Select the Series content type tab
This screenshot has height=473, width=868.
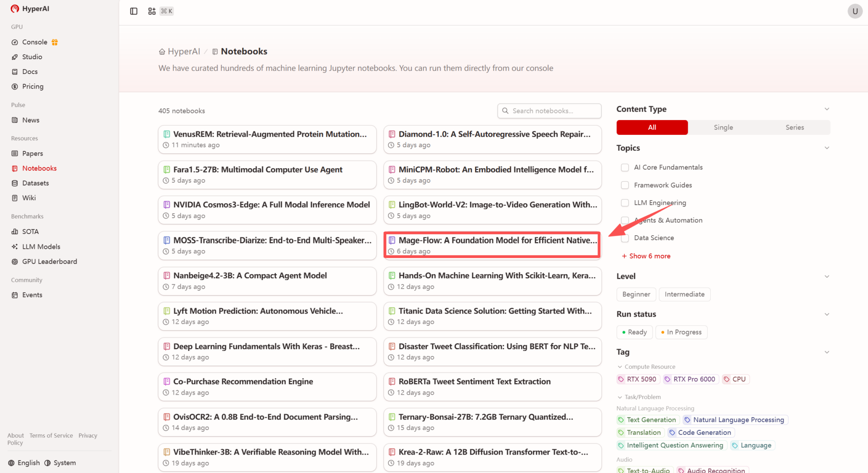794,127
